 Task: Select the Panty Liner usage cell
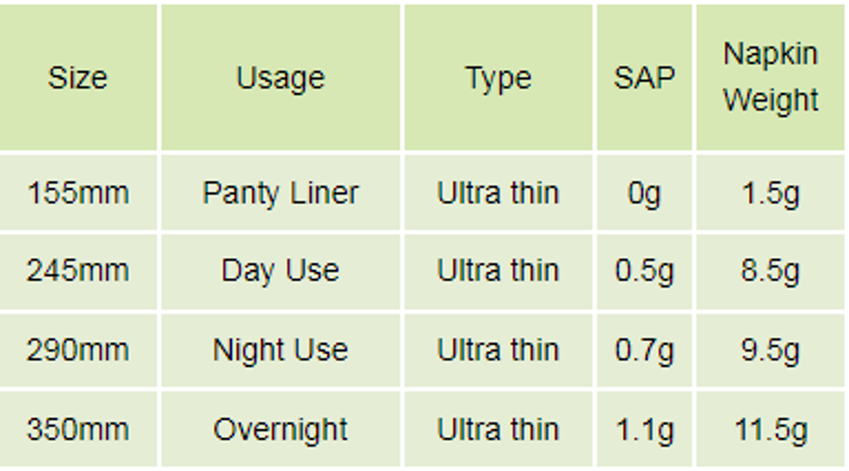pyautogui.click(x=280, y=192)
